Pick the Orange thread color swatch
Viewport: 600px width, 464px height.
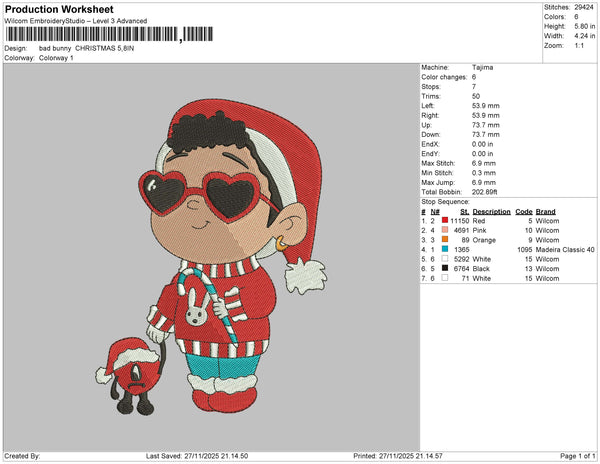[443, 240]
